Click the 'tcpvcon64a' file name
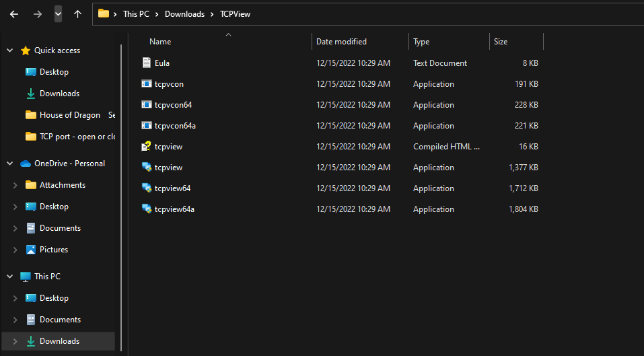 click(175, 126)
